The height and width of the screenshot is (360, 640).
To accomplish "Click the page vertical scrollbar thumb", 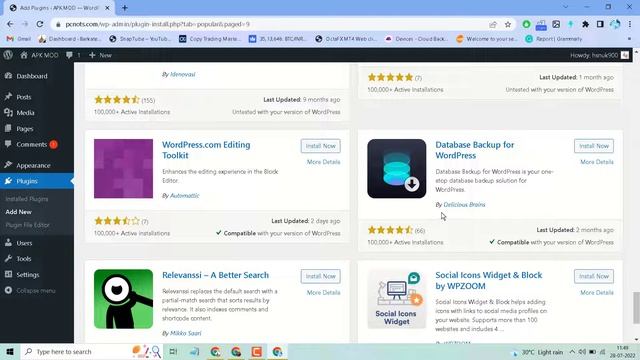I will pyautogui.click(x=636, y=308).
